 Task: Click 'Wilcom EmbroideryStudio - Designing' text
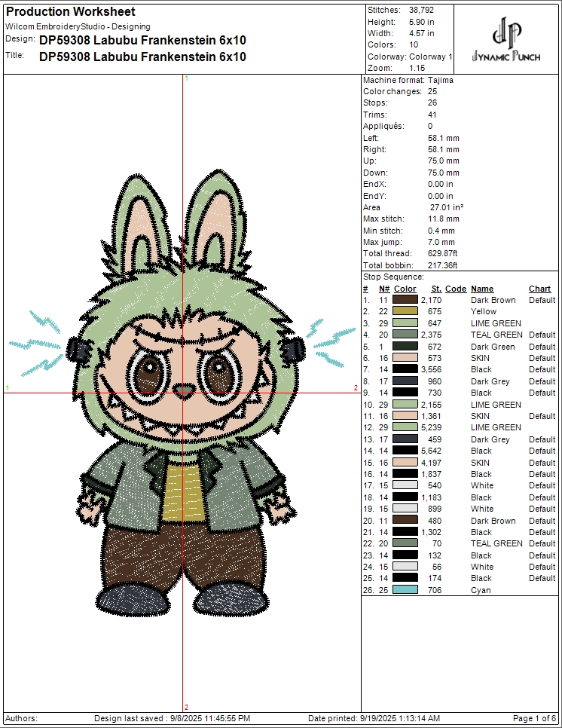tap(78, 27)
